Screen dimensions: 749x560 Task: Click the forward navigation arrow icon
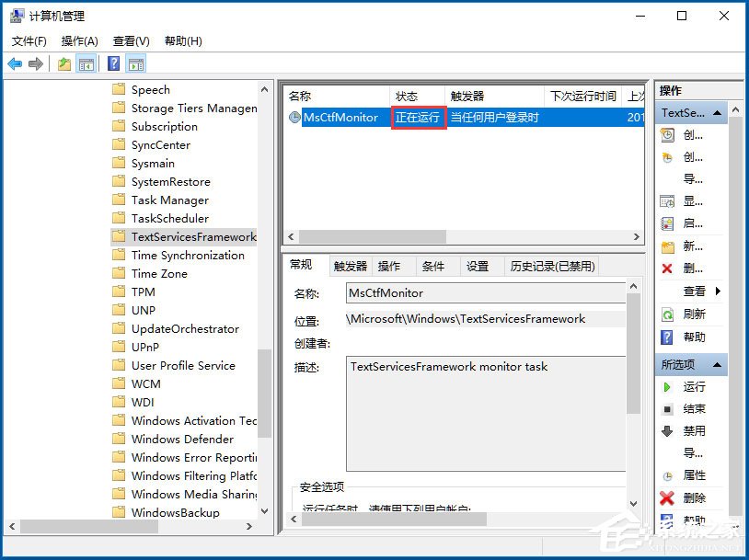[35, 63]
